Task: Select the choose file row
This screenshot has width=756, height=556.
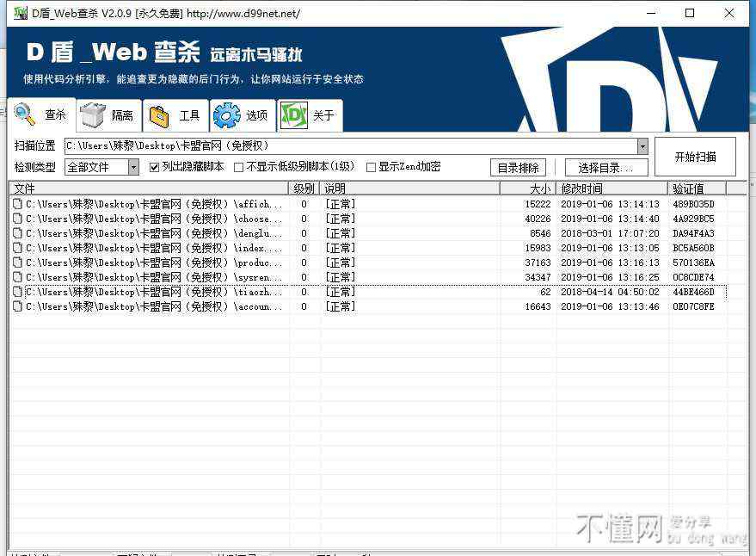Action: coord(368,219)
